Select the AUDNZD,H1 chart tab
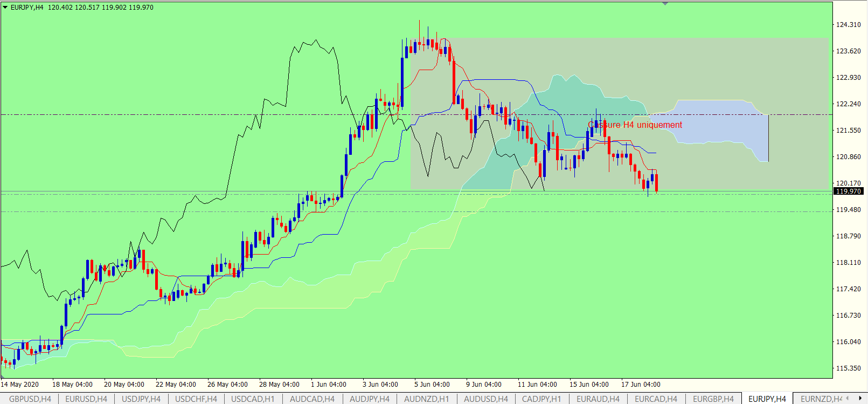Image resolution: width=868 pixels, height=404 pixels. coord(427,399)
